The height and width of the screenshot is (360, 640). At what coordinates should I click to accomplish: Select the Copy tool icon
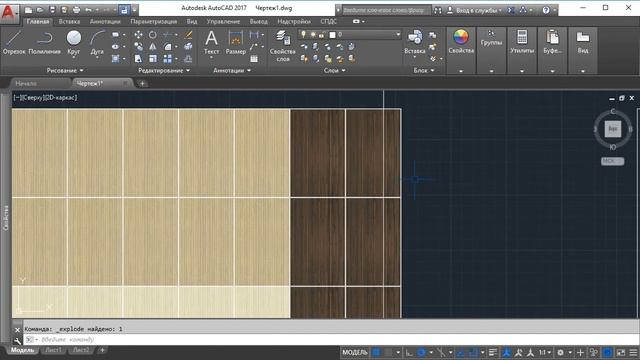coord(138,47)
